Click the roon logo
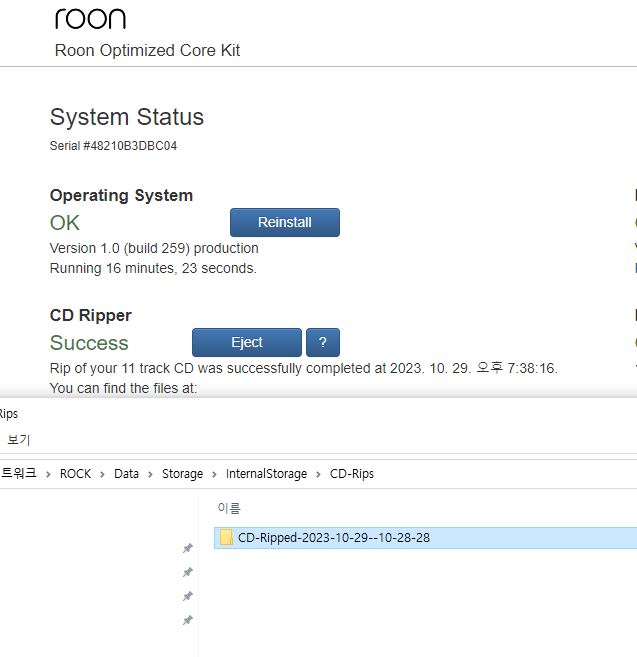The width and height of the screenshot is (637, 657). coord(90,19)
